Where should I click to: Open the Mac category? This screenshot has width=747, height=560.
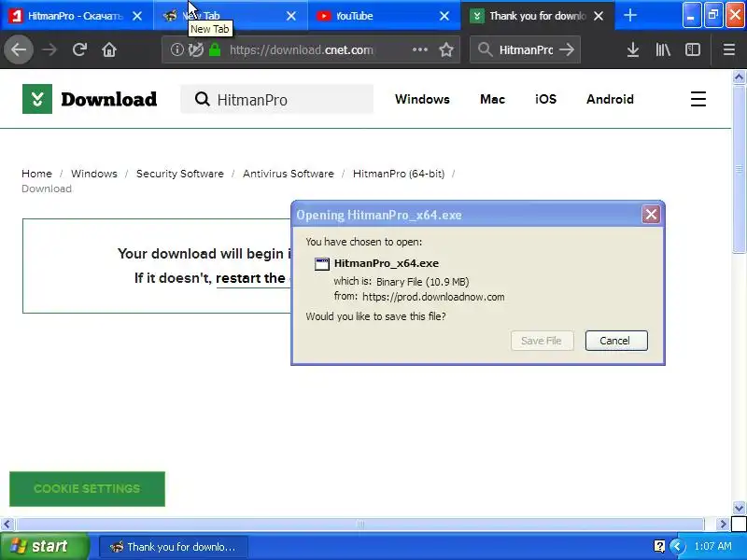click(x=492, y=99)
